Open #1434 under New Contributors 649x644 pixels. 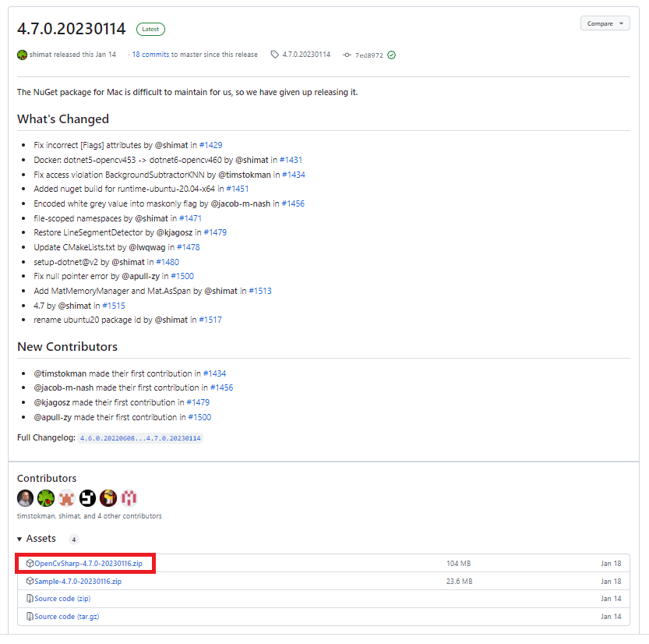pos(214,373)
